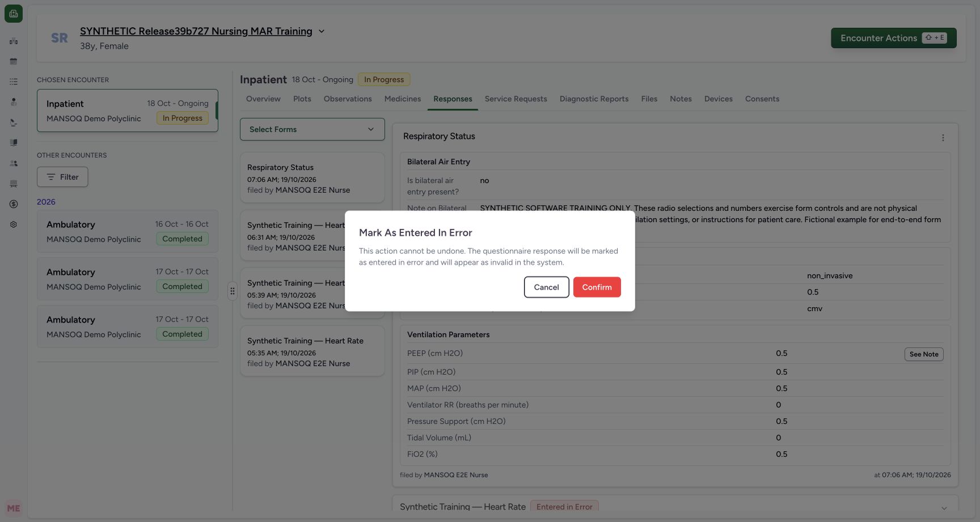Open the dollar billing sidebar icon

point(14,204)
